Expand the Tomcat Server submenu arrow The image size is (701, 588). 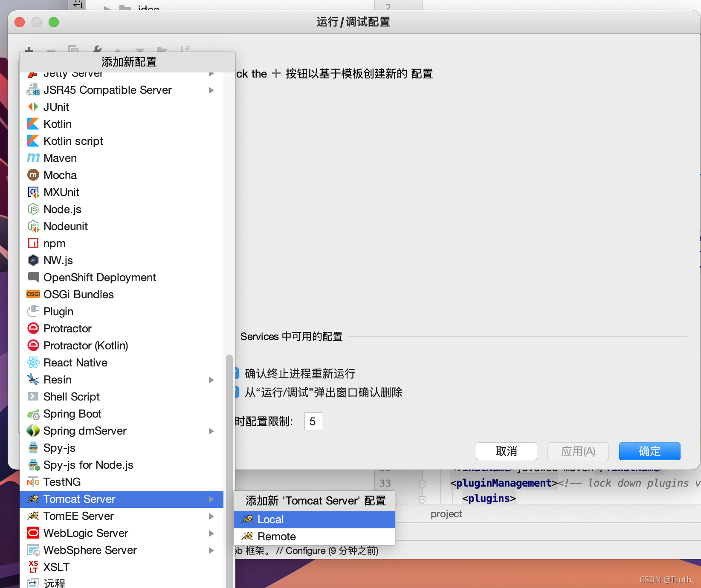(x=211, y=499)
